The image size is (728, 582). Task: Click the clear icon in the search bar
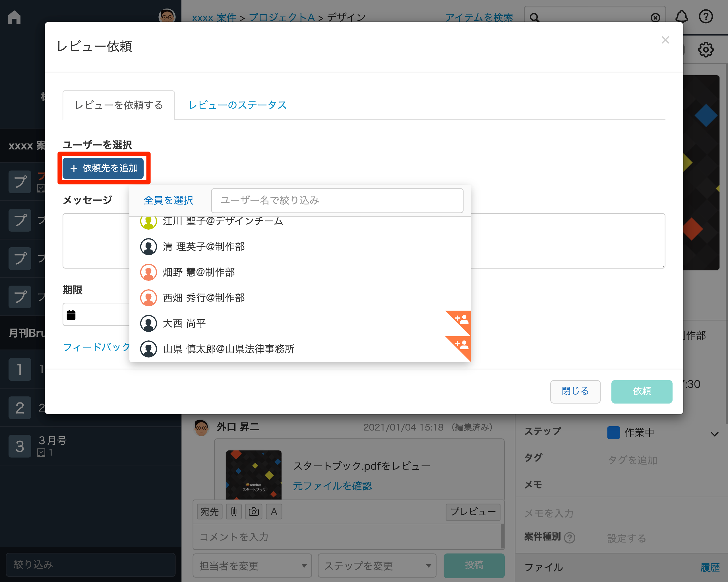point(655,18)
